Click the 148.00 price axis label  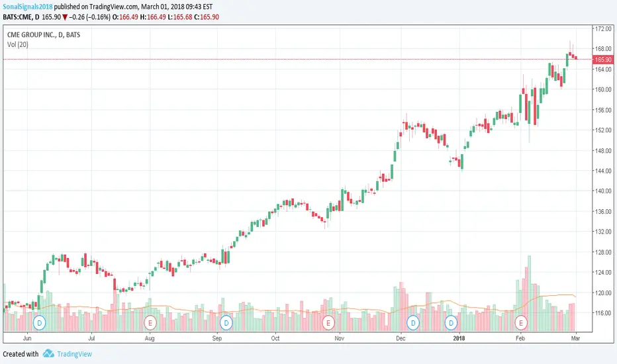click(604, 150)
